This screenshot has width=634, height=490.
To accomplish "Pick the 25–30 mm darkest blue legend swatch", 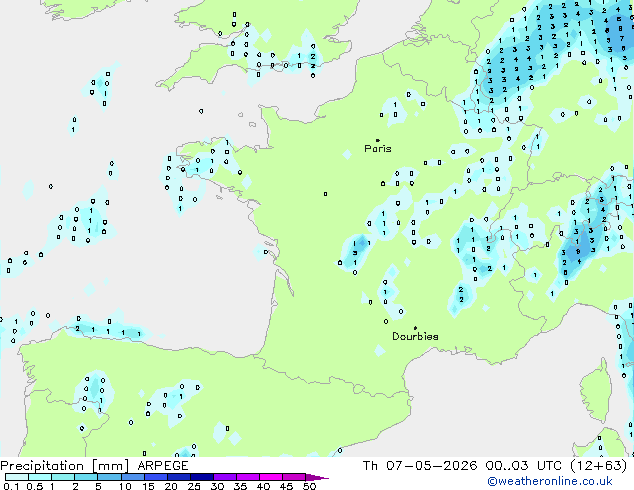I will (202, 477).
